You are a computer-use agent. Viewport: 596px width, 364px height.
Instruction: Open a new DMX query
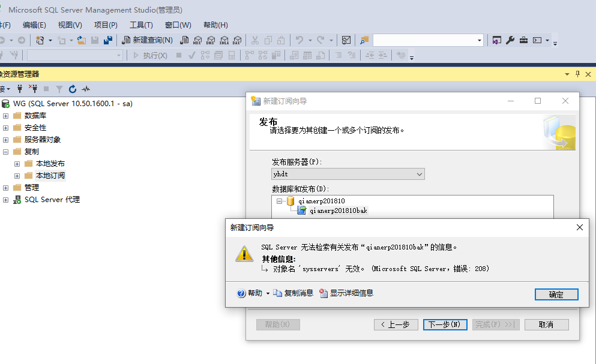pyautogui.click(x=211, y=40)
